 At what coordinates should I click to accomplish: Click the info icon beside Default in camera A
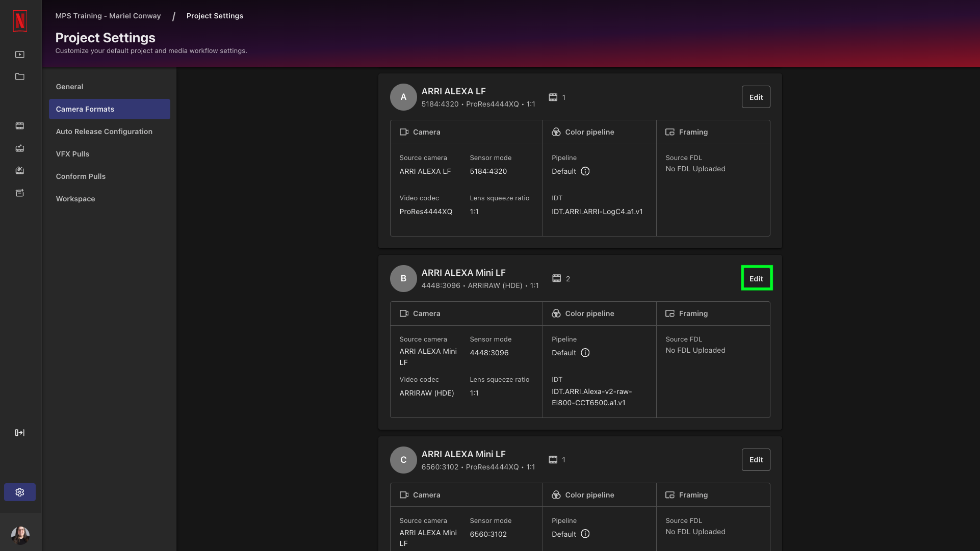[x=585, y=171]
